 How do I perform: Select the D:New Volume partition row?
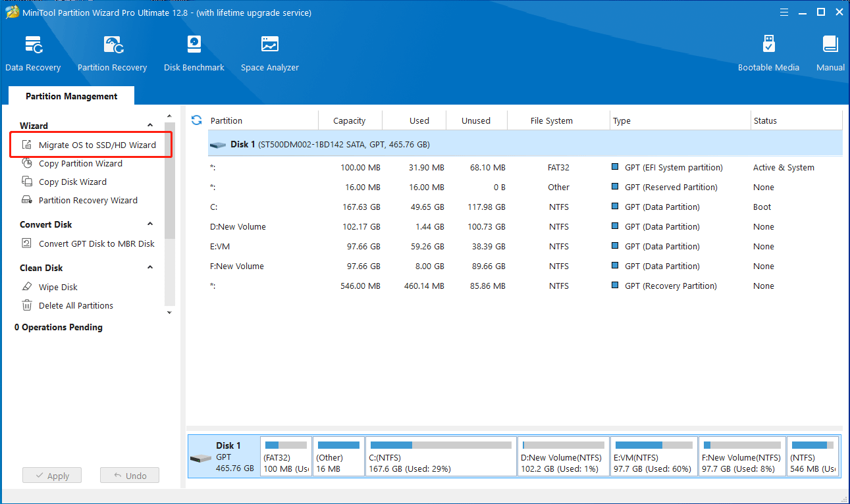pyautogui.click(x=525, y=226)
